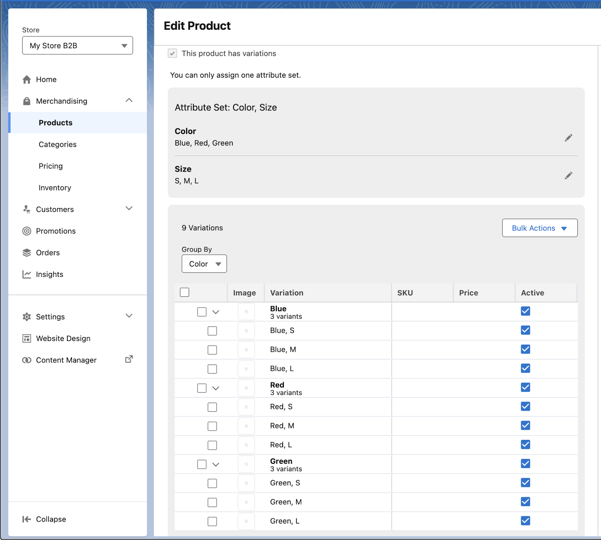Click the '9 Variations' label
This screenshot has height=540, width=601.
202,228
